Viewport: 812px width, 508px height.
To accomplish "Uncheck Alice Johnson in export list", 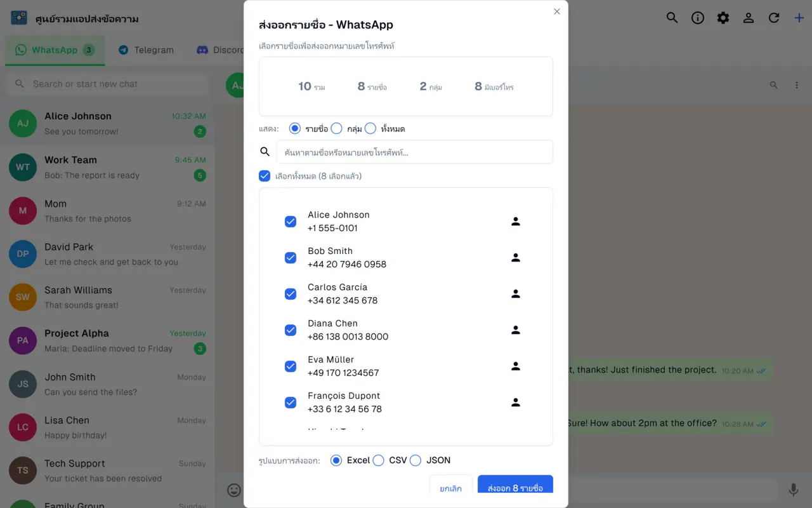I will pyautogui.click(x=291, y=222).
